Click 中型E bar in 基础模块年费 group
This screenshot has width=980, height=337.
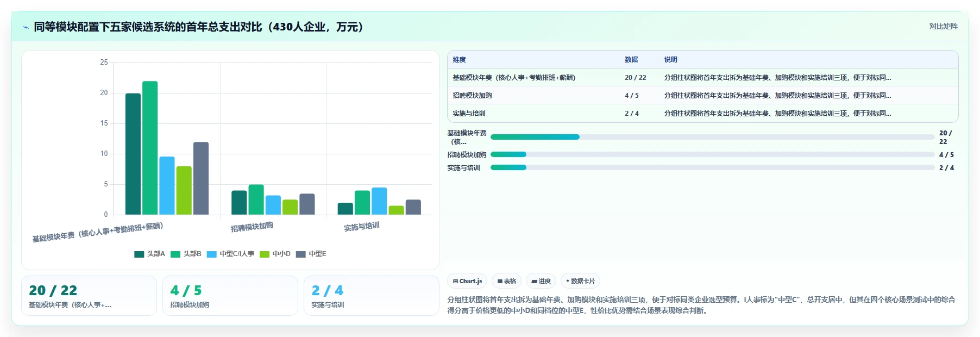201,178
